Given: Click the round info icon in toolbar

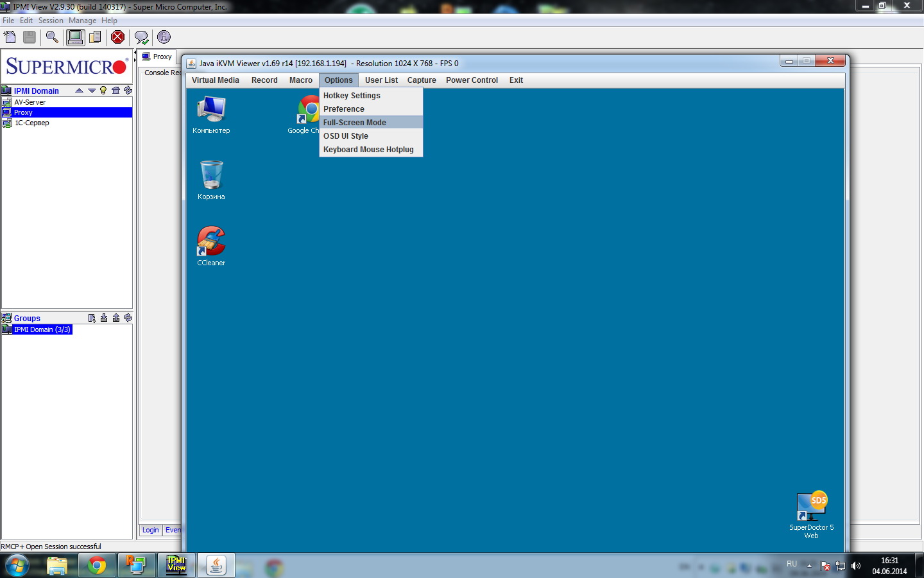Looking at the screenshot, I should click(x=164, y=37).
